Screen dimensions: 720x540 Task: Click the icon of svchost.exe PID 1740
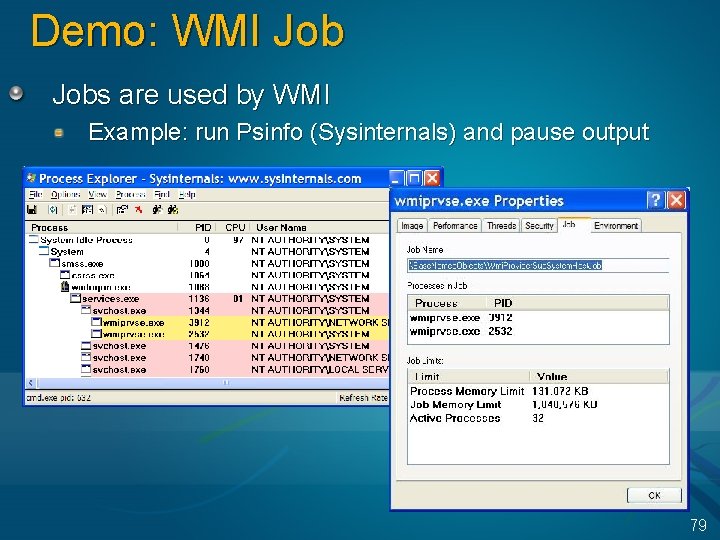[x=86, y=357]
